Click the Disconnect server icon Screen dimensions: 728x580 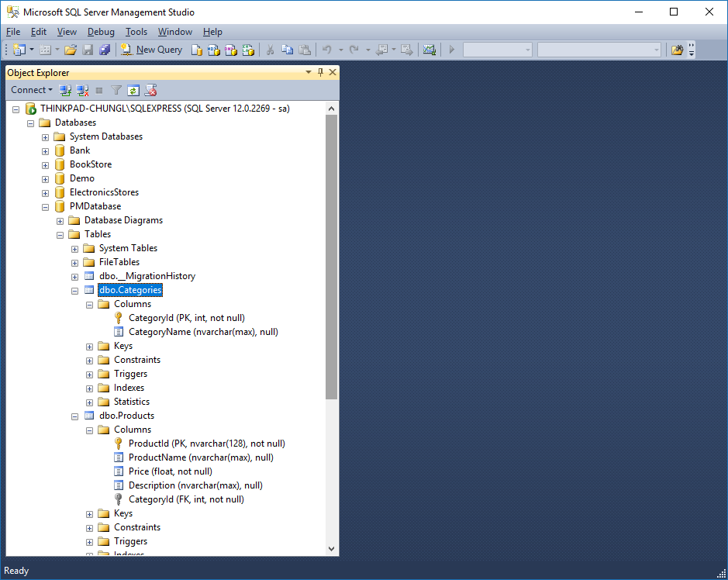point(82,90)
